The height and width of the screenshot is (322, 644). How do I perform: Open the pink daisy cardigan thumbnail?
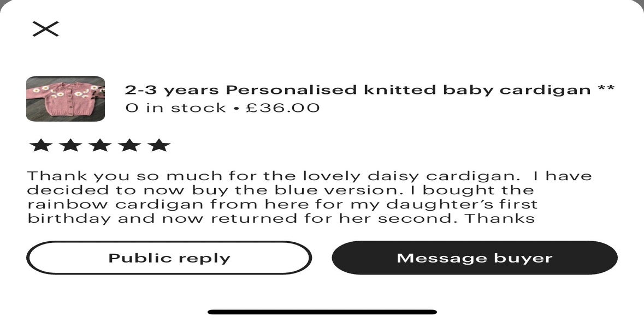66,99
